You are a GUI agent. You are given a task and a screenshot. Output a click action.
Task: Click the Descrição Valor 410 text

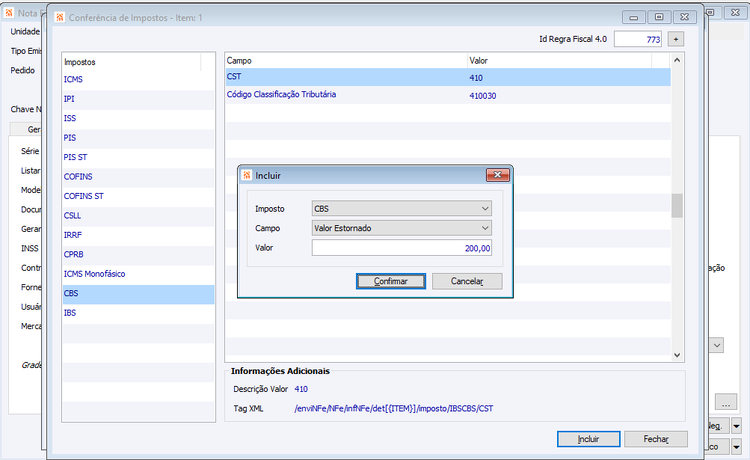point(301,389)
